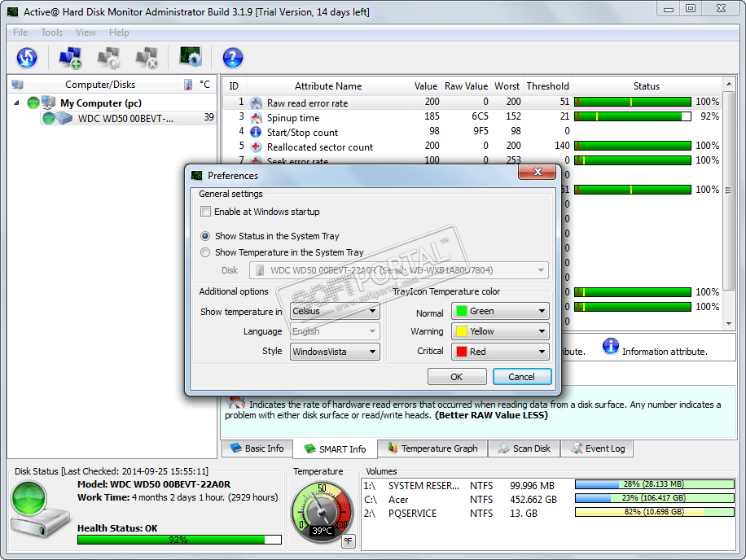746x560 pixels.
Task: Click the Add remote computer toolbar icon
Action: (x=70, y=58)
